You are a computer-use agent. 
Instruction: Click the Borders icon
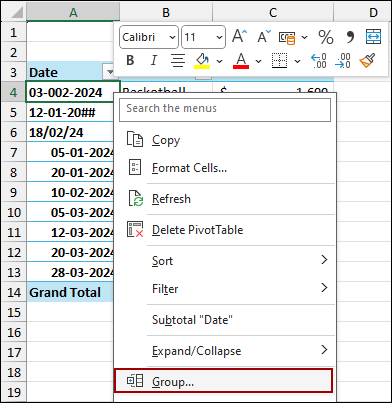click(279, 61)
